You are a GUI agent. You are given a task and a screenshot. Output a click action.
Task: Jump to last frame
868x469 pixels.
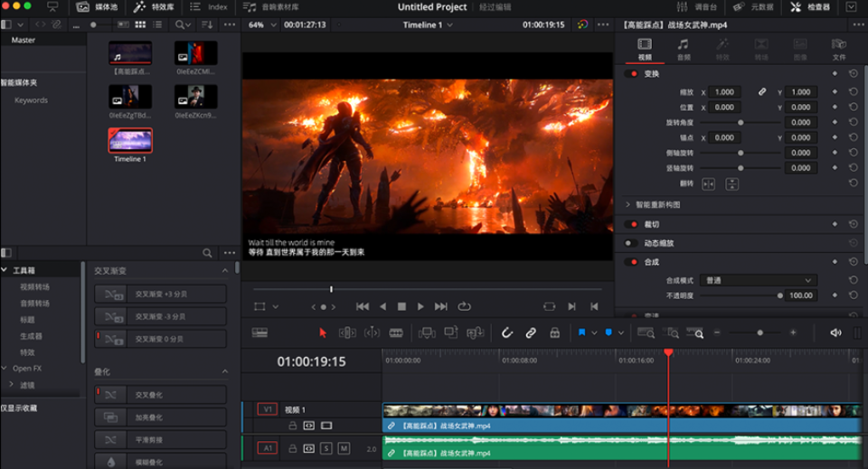[x=440, y=306]
